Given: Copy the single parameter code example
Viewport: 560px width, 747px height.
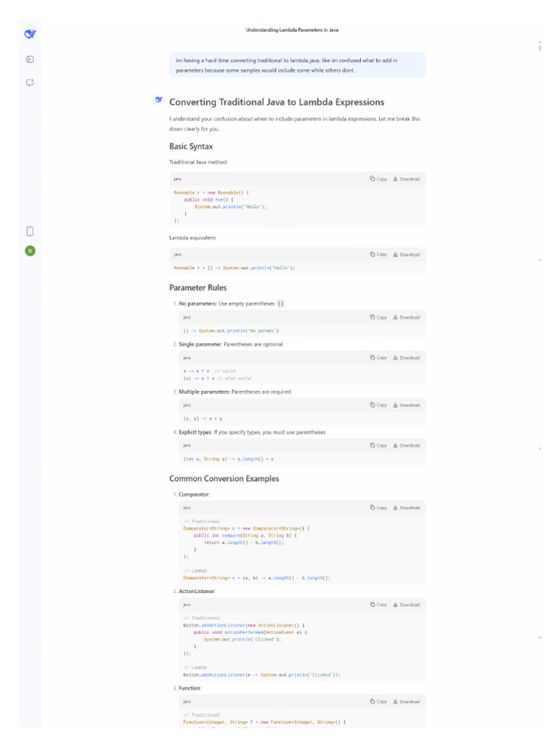Looking at the screenshot, I should [x=378, y=357].
